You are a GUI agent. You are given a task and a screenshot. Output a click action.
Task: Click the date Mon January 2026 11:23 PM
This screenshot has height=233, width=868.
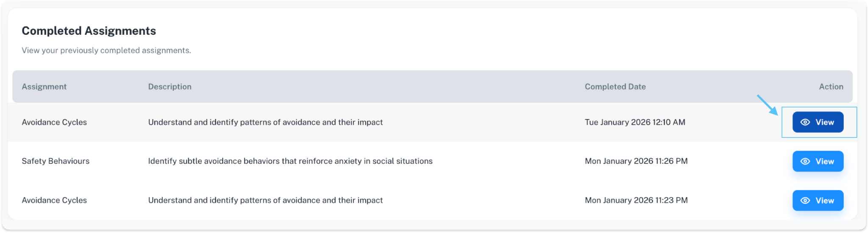click(x=636, y=200)
